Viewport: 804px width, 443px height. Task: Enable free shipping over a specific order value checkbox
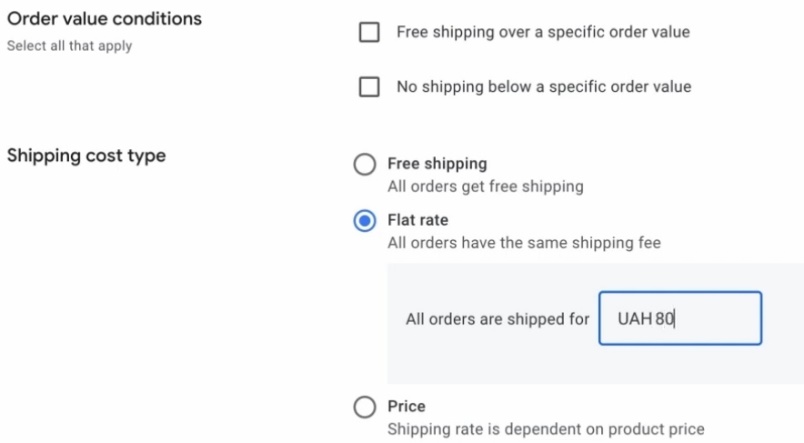[369, 32]
